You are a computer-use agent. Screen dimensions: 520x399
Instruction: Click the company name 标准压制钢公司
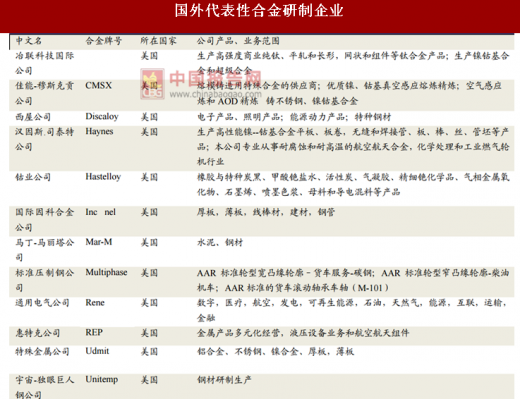[45, 280]
